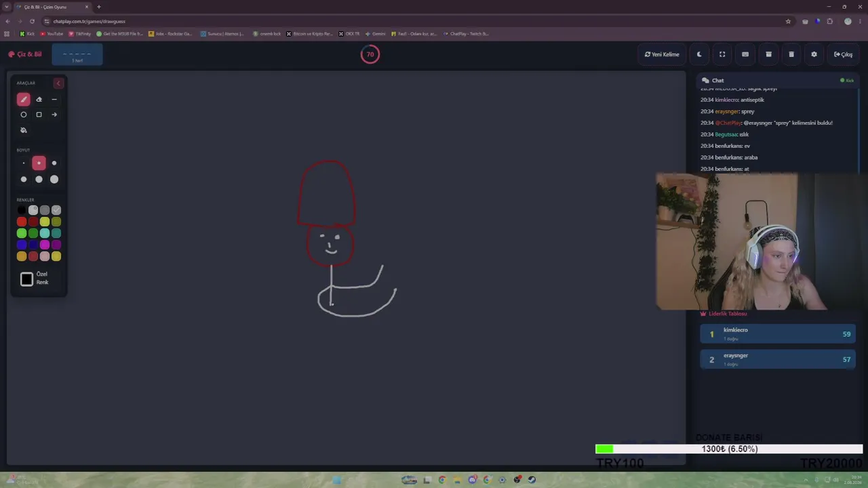Pick the light green color swatch
This screenshot has width=868, height=488.
[22, 233]
